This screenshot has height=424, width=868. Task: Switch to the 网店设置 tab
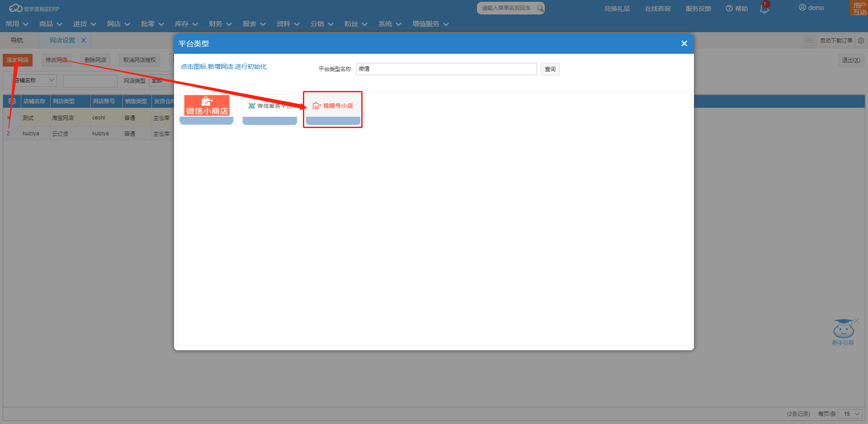[x=62, y=40]
